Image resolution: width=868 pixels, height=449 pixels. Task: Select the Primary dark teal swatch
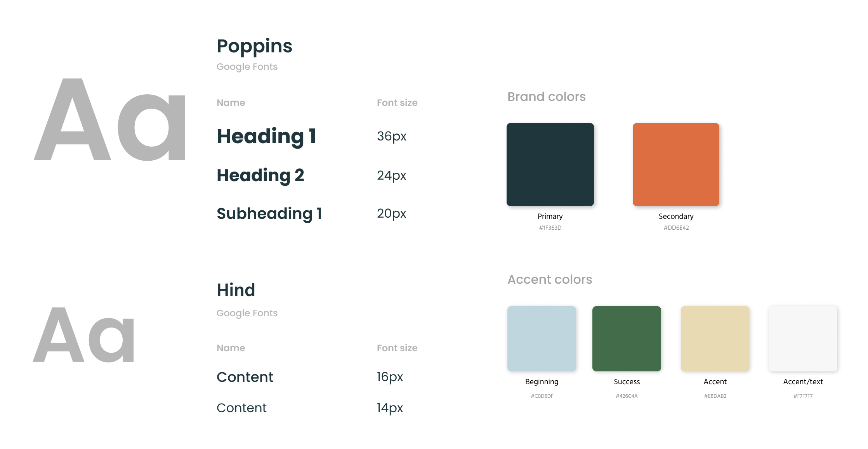click(550, 165)
